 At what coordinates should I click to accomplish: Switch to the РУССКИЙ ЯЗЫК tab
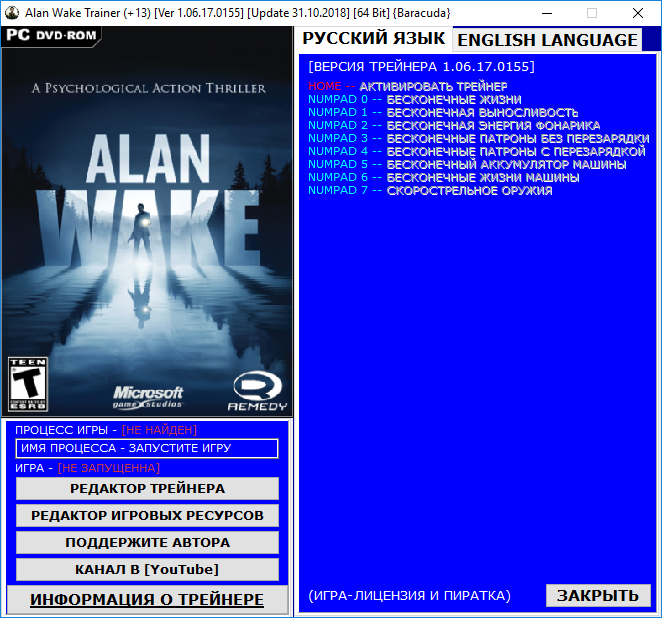point(373,38)
